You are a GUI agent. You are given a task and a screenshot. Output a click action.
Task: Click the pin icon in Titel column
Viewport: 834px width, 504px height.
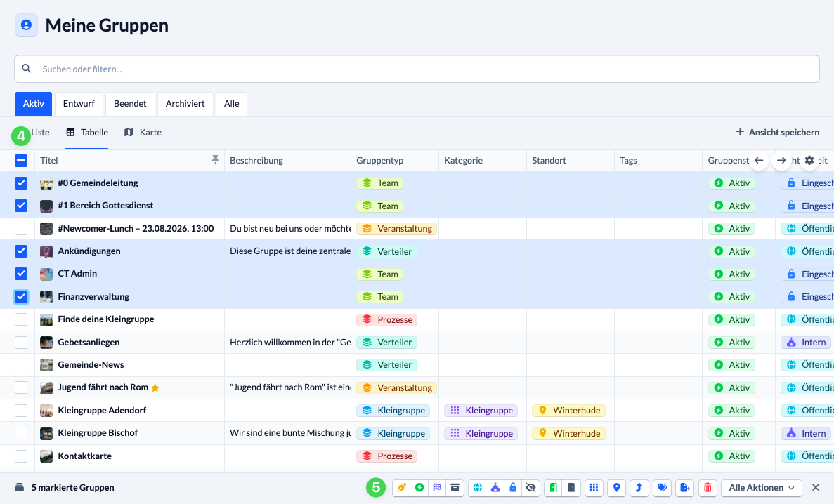[x=215, y=159]
